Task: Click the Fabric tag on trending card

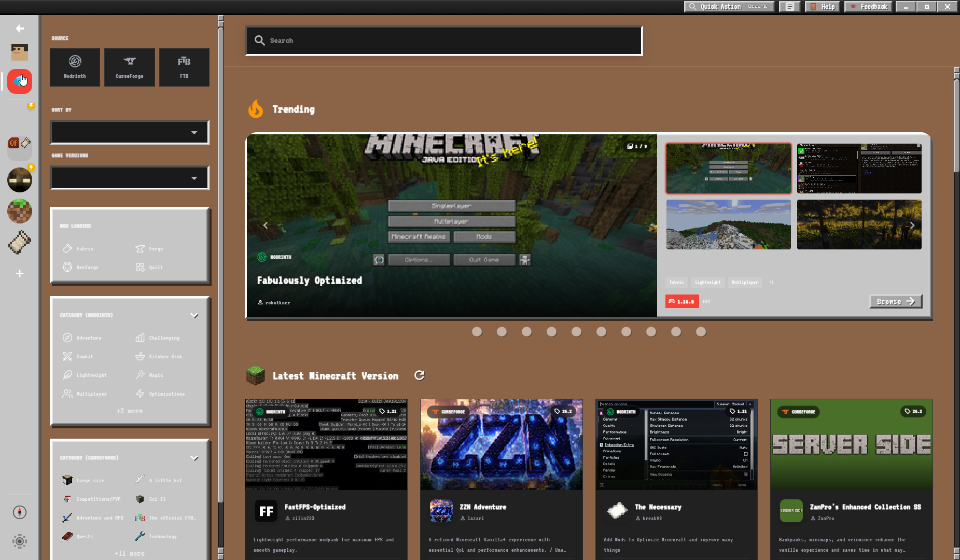Action: (x=676, y=282)
